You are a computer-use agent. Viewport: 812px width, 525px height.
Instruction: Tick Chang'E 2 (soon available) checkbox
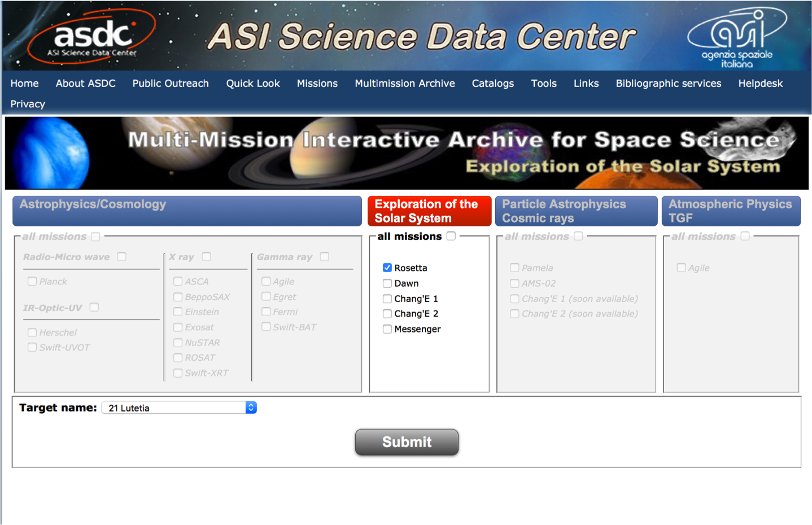(514, 313)
